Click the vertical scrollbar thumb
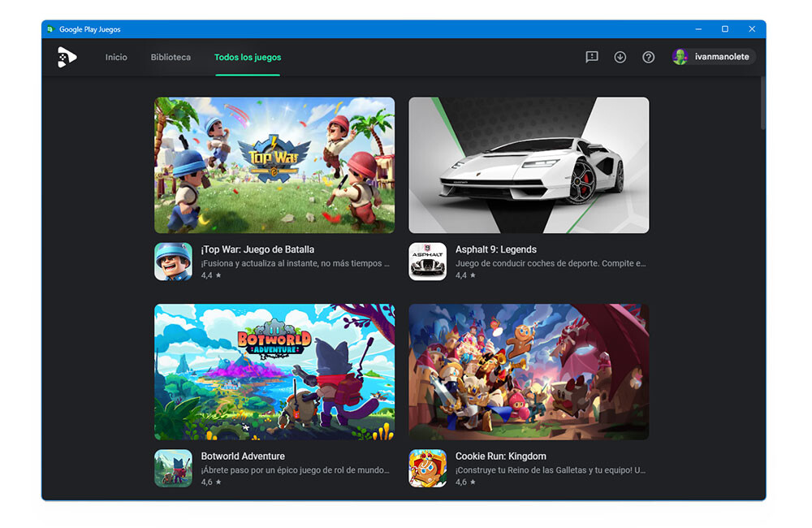The width and height of the screenshot is (812, 528). tap(762, 102)
